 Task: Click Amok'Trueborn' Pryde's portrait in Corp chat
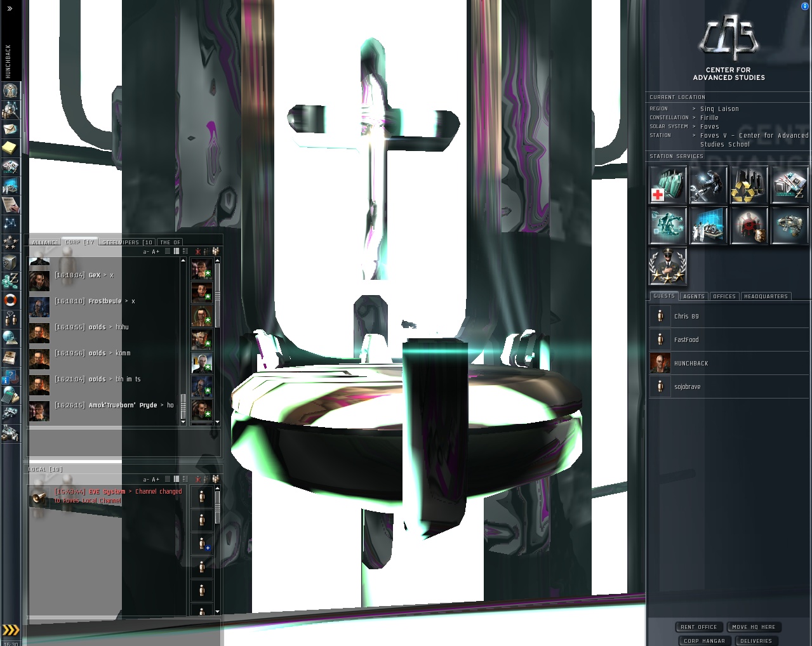(39, 410)
